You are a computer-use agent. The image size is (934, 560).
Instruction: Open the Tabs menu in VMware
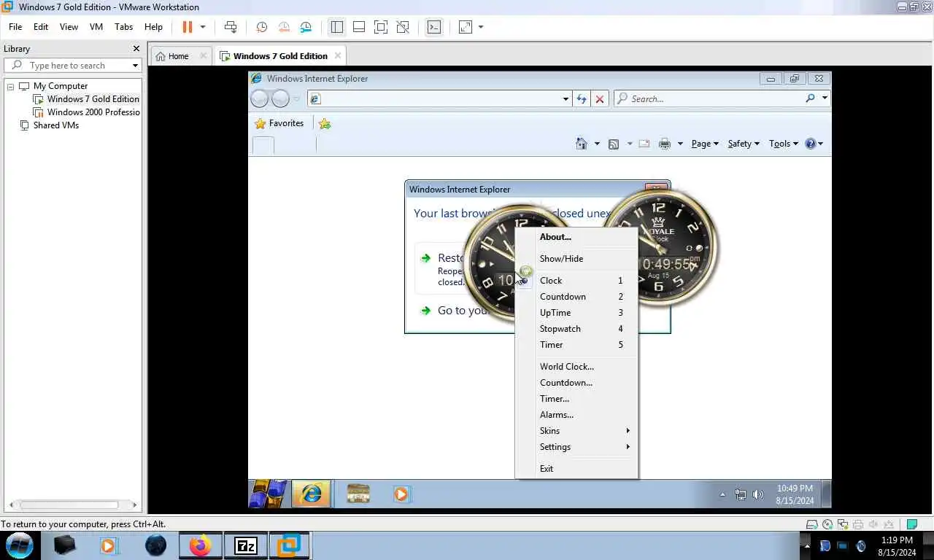(123, 27)
